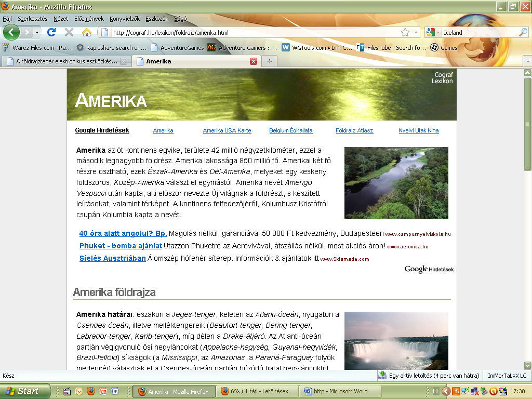Bookmark this page with the star icon
Screen dimensions: 532x399
(405, 32)
